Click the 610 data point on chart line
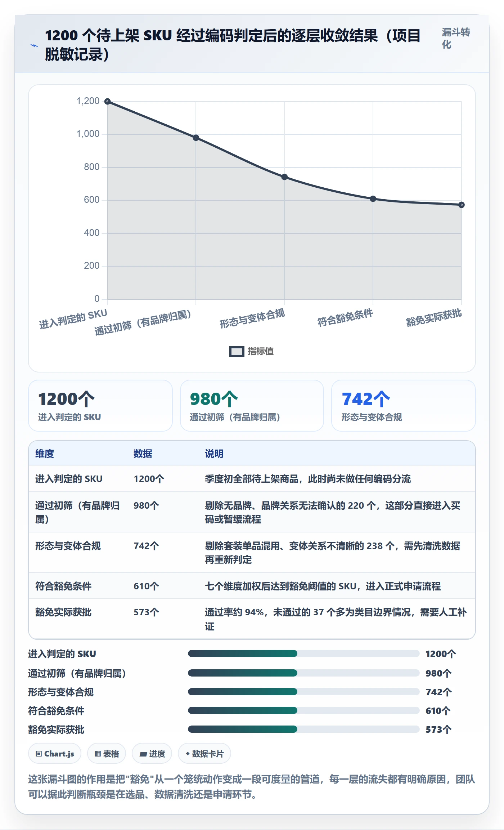Image resolution: width=504 pixels, height=830 pixels. click(x=373, y=199)
